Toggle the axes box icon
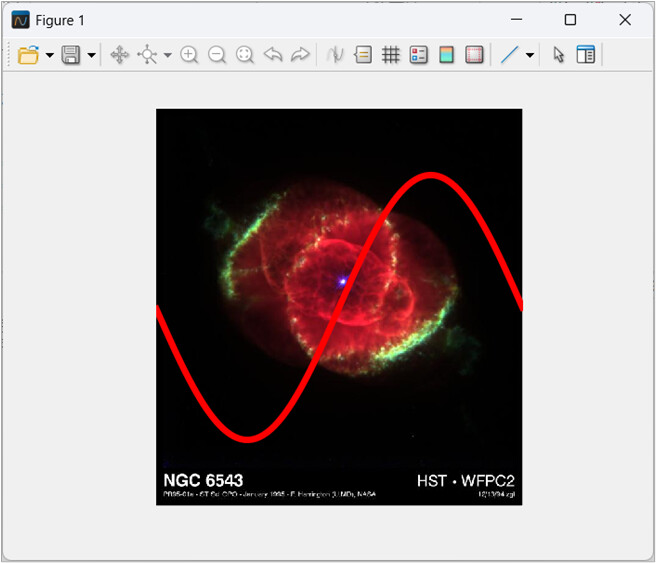This screenshot has width=656, height=563. point(474,55)
